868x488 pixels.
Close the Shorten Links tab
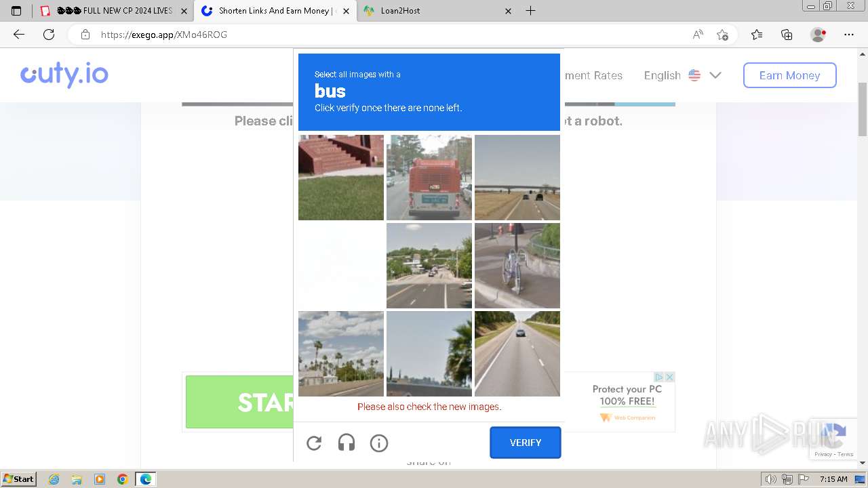(x=346, y=11)
